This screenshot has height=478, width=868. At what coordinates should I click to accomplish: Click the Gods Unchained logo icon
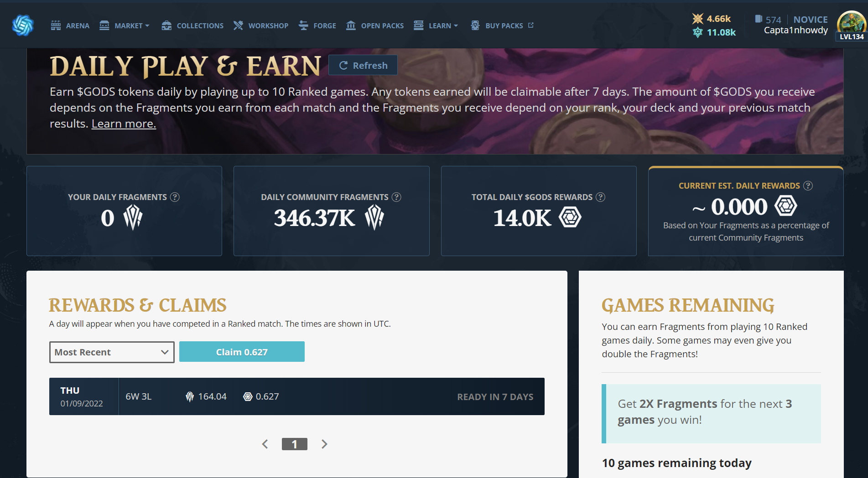(x=23, y=25)
